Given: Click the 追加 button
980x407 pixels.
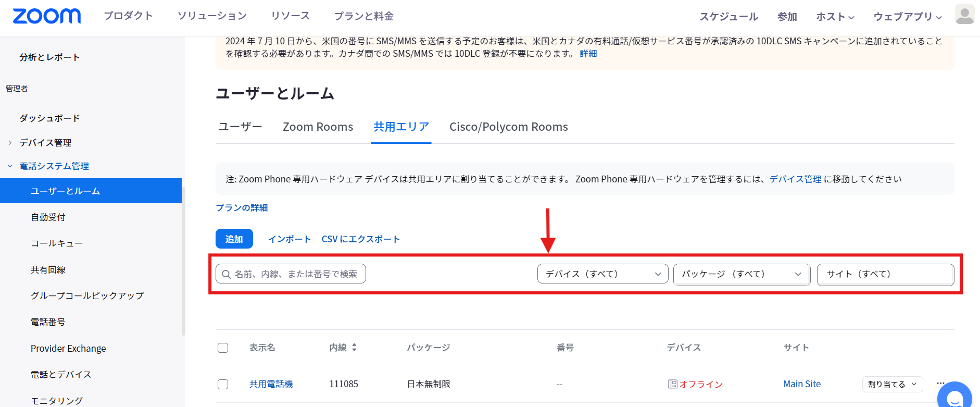Looking at the screenshot, I should coord(234,239).
